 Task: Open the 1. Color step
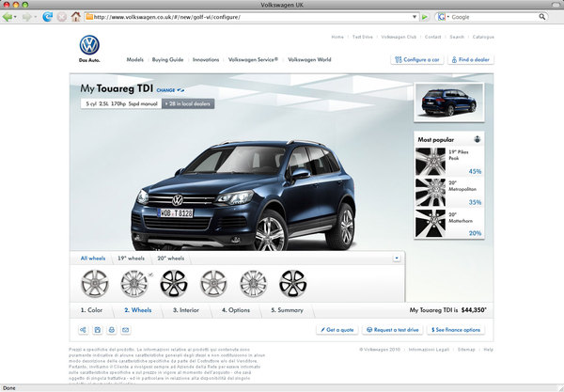tap(92, 308)
